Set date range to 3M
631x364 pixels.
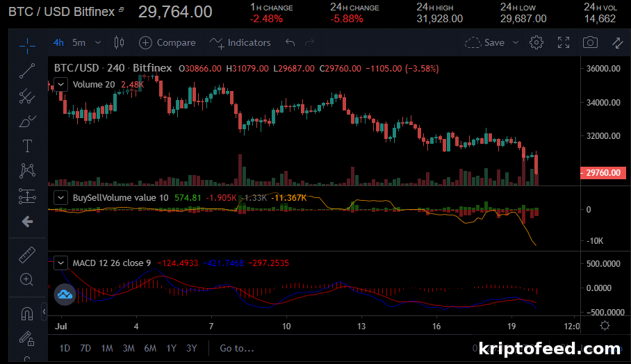(129, 348)
